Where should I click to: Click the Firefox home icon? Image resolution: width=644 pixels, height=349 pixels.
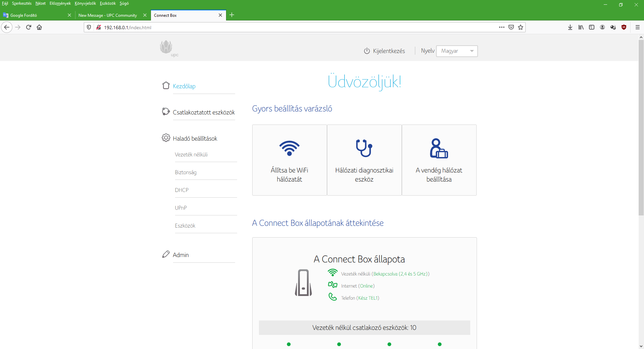(x=39, y=27)
